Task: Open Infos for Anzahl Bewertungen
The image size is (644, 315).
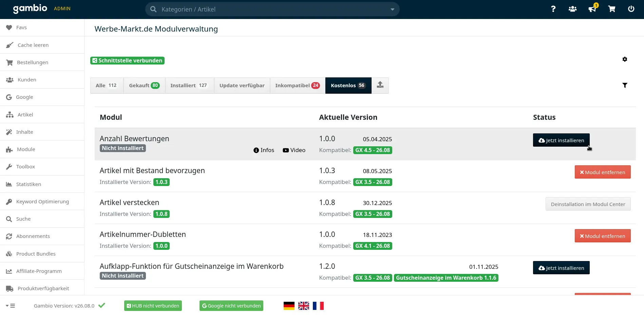Action: [264, 150]
